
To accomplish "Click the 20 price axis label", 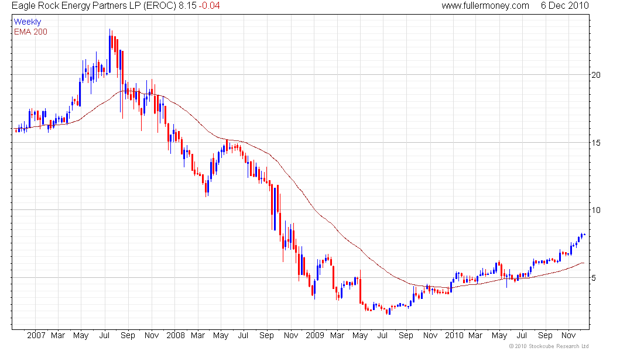I will [595, 75].
